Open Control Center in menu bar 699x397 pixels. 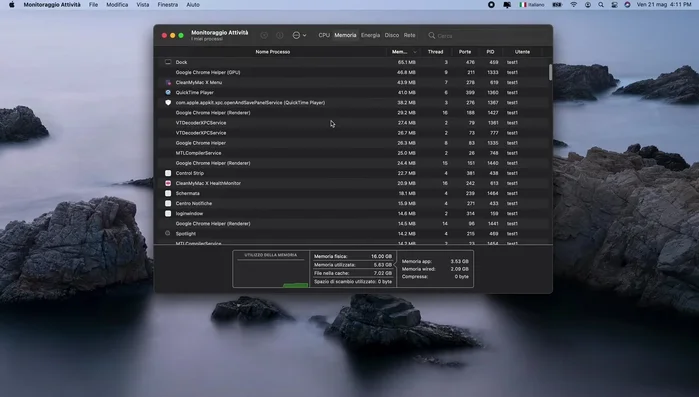(614, 4)
